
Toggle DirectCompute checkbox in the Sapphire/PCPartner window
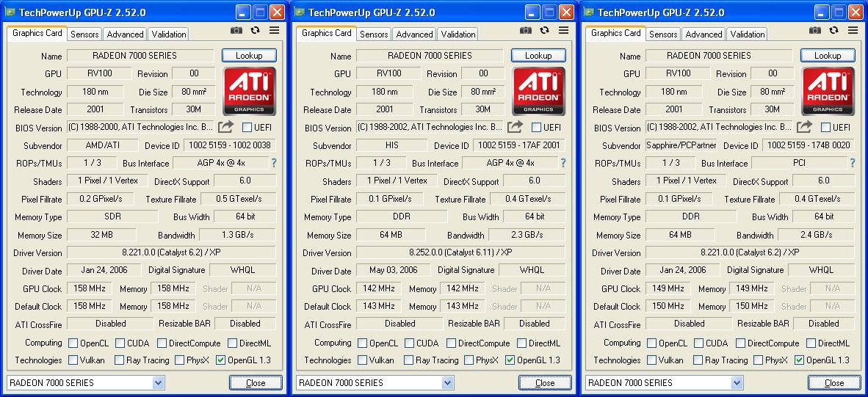click(741, 343)
